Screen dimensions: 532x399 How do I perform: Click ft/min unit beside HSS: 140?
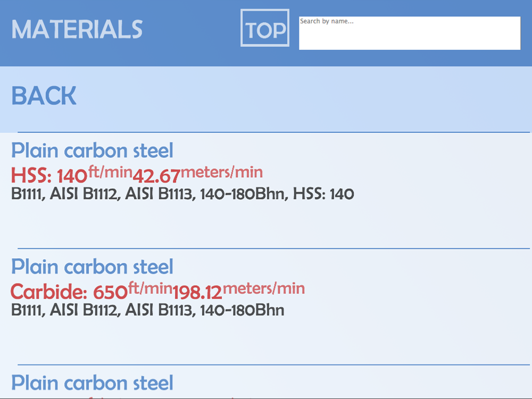(x=110, y=171)
